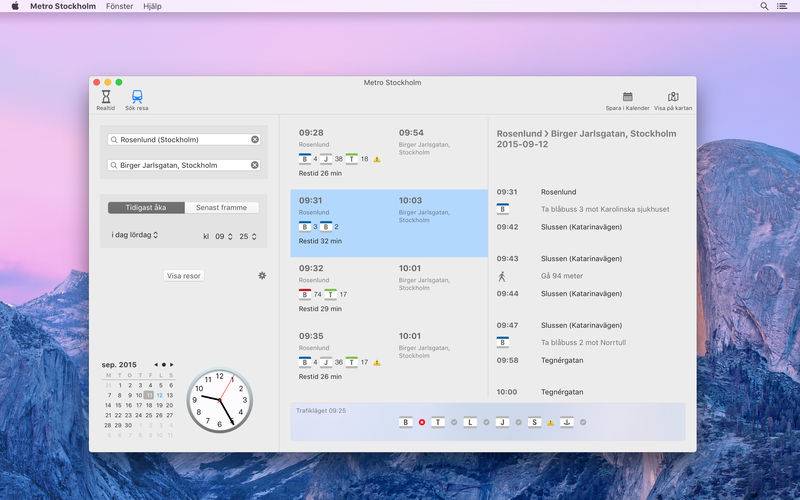Click the S traffic status icon
800x500 pixels.
534,422
